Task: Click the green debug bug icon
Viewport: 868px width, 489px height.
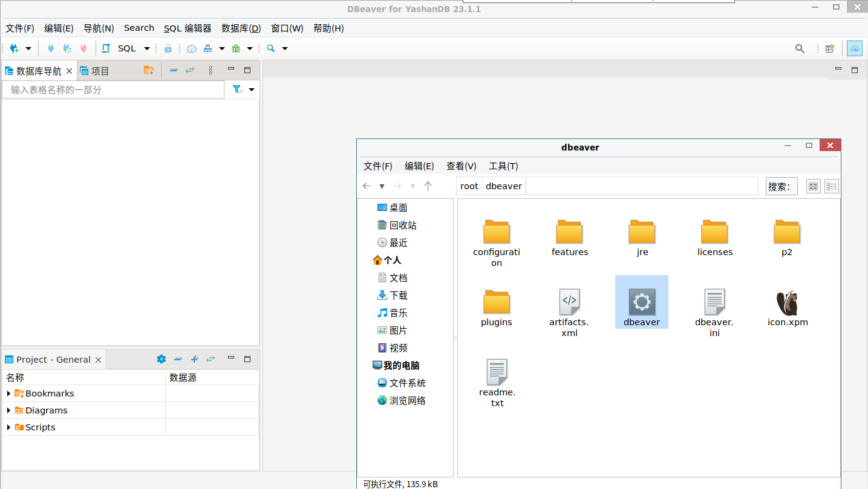Action: point(236,48)
